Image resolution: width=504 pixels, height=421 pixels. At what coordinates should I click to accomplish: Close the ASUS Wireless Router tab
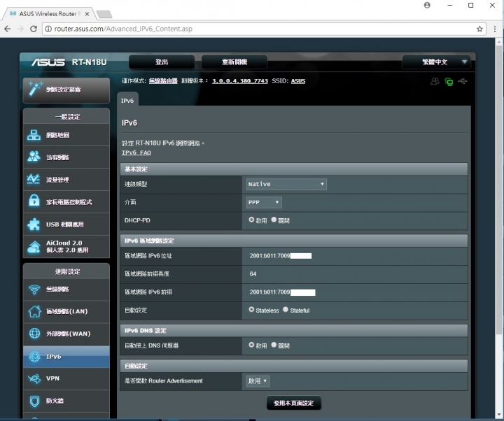tap(87, 14)
